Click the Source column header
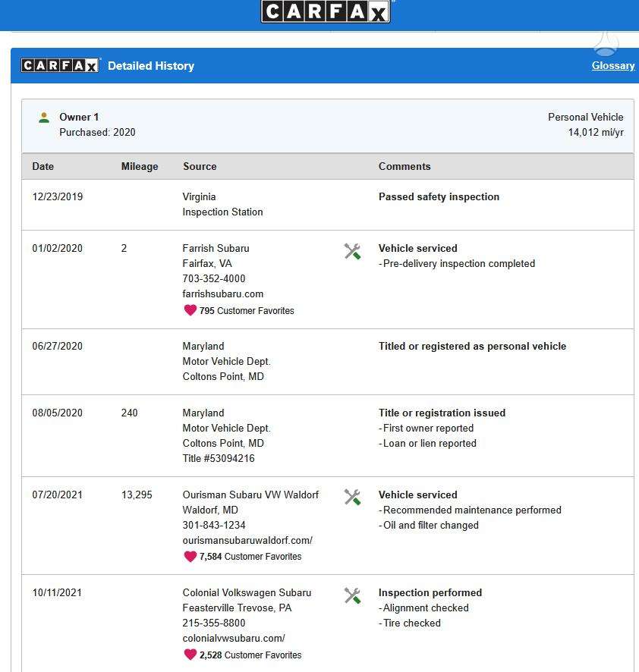Viewport: 639px width, 672px height. click(200, 166)
